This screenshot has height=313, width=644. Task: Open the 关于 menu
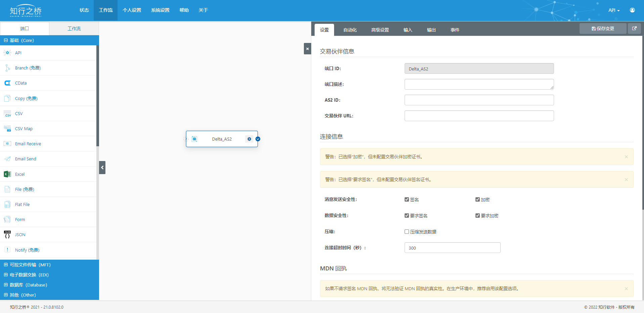[x=203, y=10]
